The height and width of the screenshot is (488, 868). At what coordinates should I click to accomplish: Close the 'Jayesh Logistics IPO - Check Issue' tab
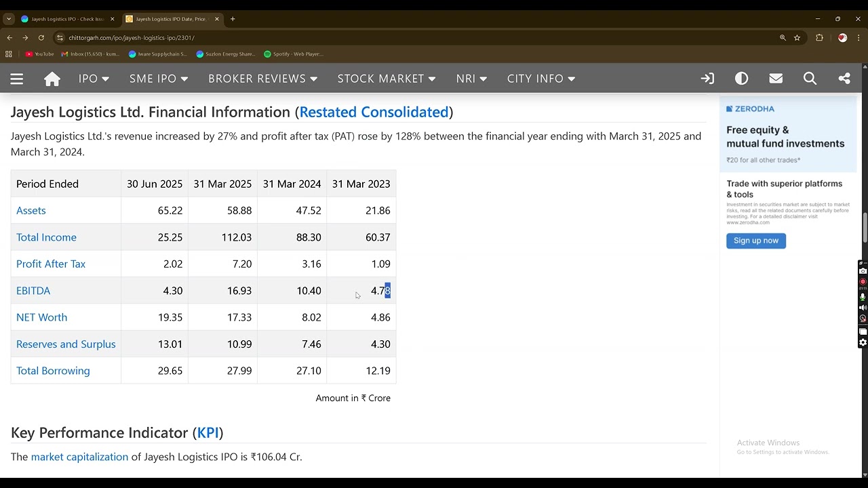click(x=112, y=19)
